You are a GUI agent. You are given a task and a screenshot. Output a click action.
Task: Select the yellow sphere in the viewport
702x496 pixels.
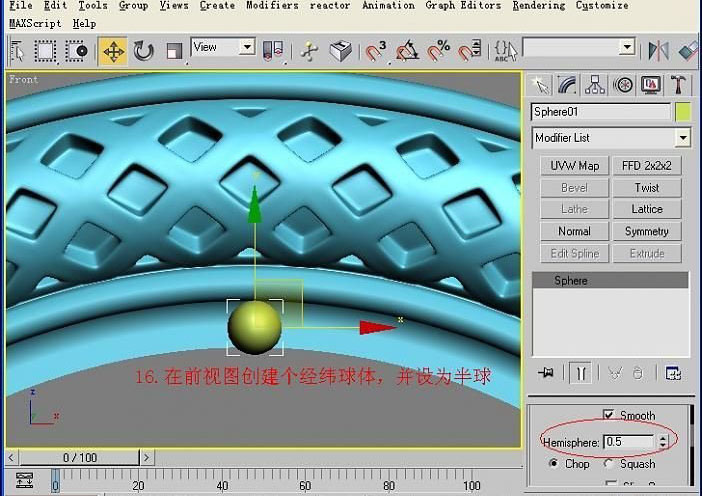[x=255, y=327]
